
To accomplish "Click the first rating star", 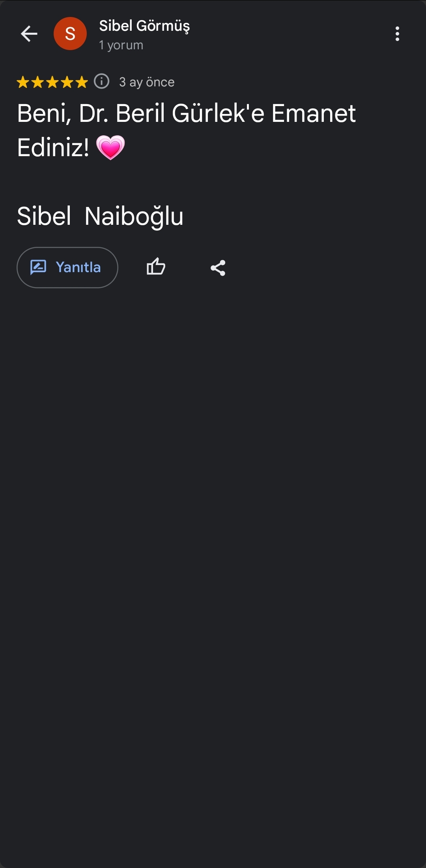I will point(23,82).
